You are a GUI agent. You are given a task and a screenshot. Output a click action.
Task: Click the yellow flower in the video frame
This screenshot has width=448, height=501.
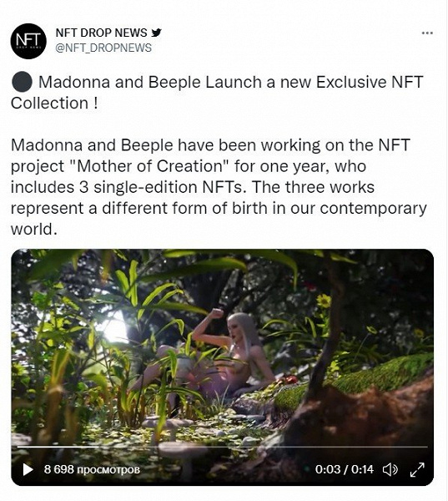tap(324, 301)
